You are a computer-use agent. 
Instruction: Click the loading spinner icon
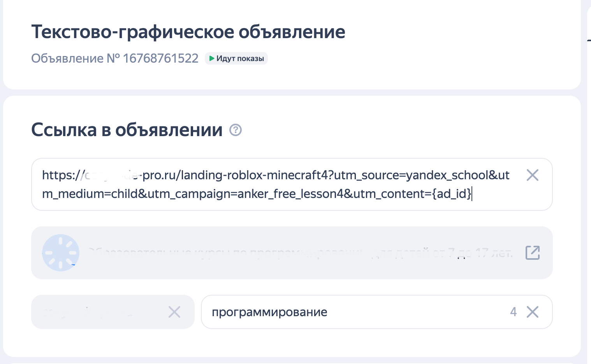click(61, 253)
